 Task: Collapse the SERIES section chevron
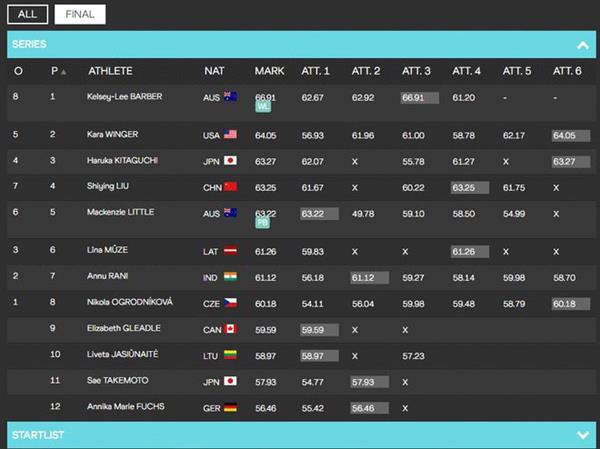[x=583, y=45]
